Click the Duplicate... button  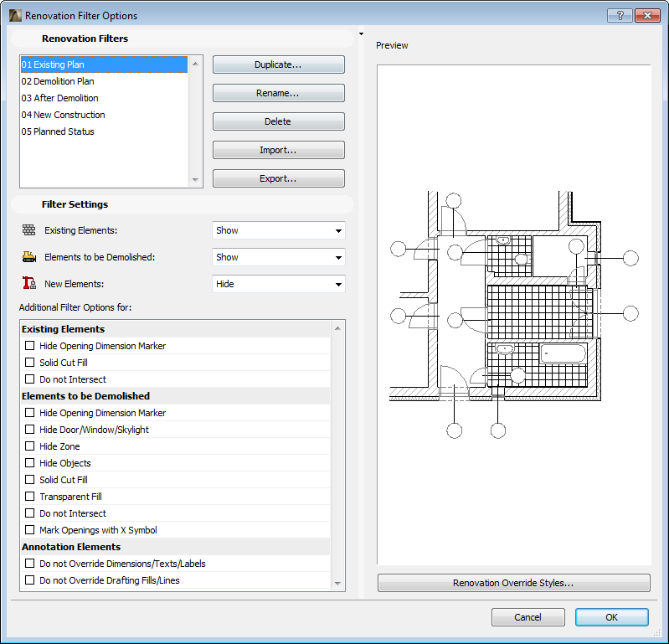click(x=278, y=64)
